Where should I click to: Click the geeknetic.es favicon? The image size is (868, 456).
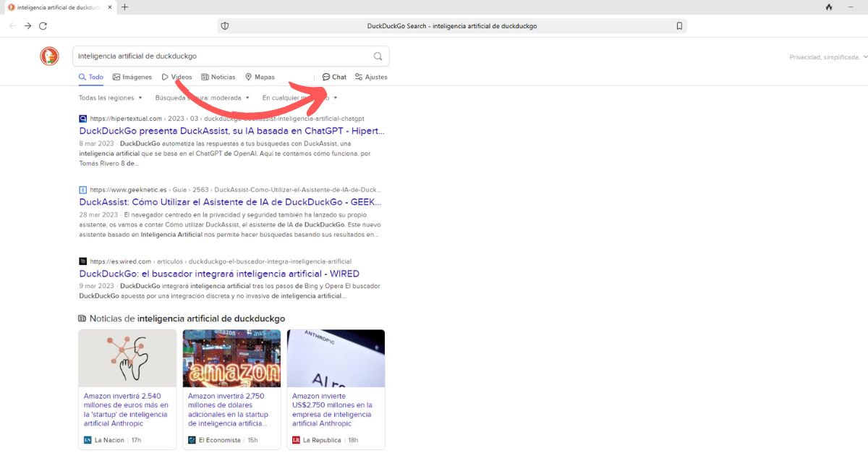click(x=83, y=190)
